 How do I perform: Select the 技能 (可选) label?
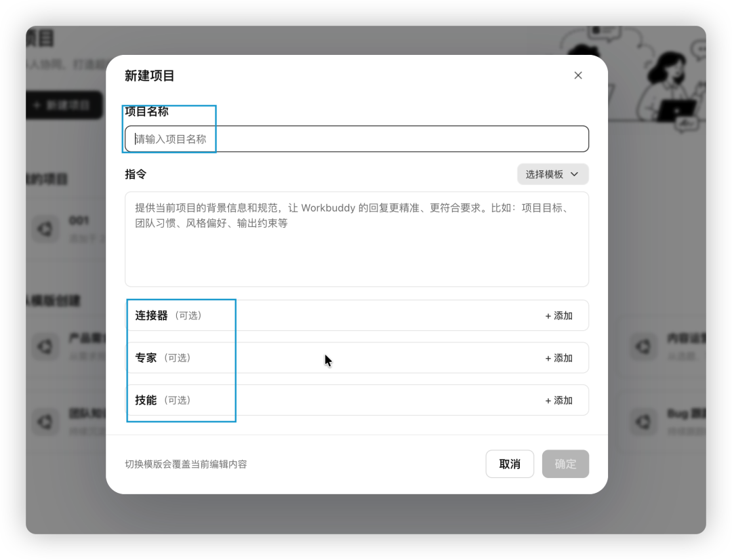163,400
